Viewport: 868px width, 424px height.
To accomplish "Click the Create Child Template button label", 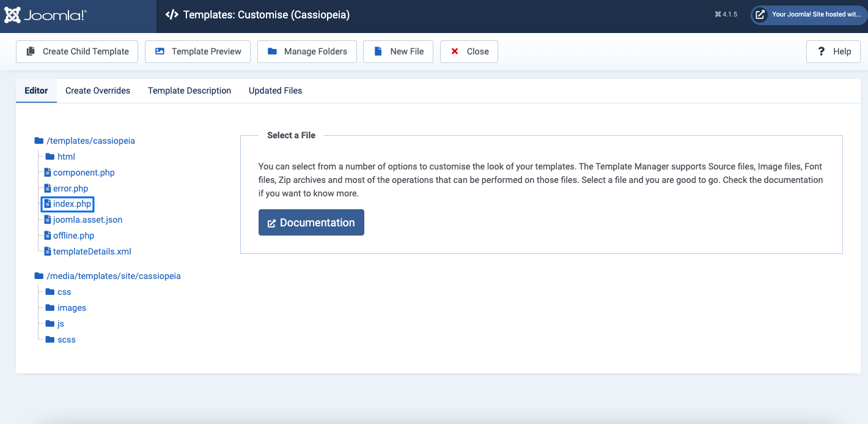I will [86, 51].
